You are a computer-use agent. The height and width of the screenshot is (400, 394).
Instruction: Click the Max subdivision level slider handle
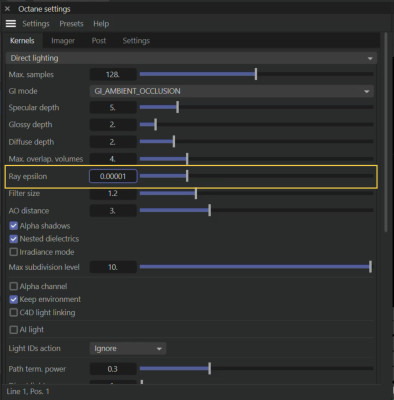[370, 267]
